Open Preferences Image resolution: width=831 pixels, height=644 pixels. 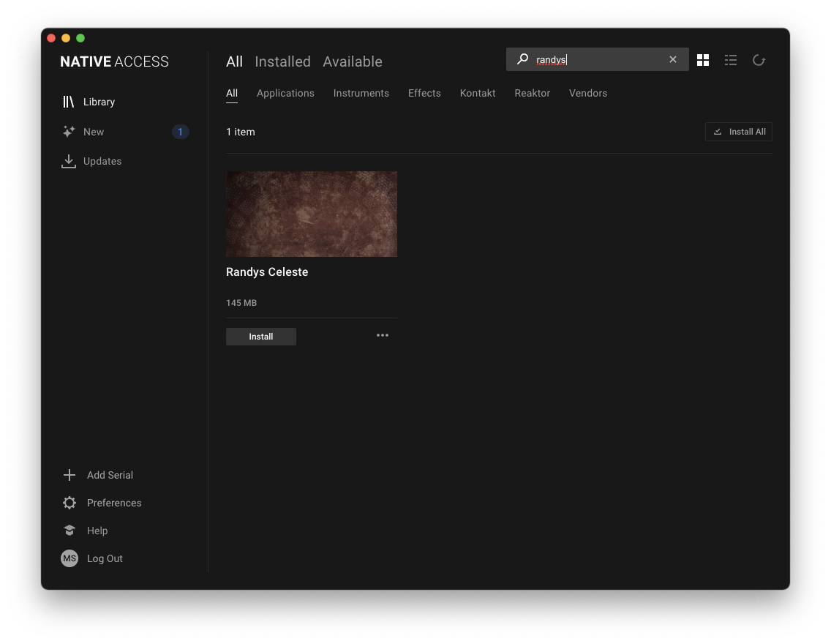(x=114, y=503)
